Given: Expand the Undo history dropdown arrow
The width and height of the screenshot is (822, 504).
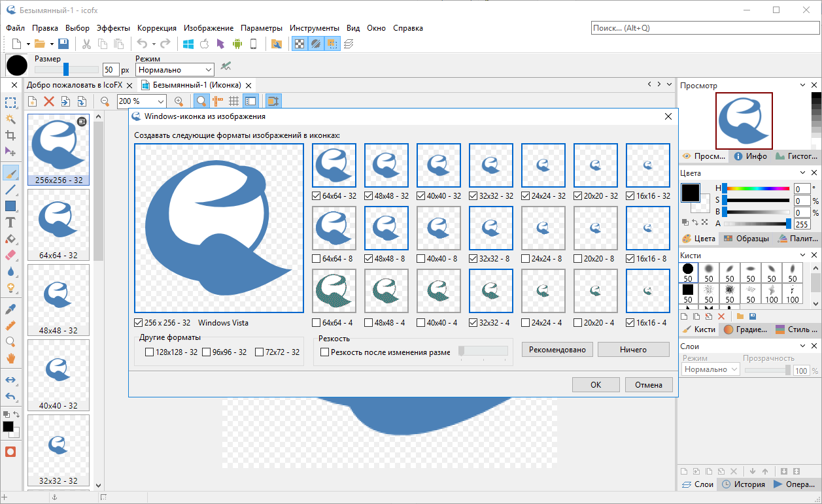Looking at the screenshot, I should (154, 44).
